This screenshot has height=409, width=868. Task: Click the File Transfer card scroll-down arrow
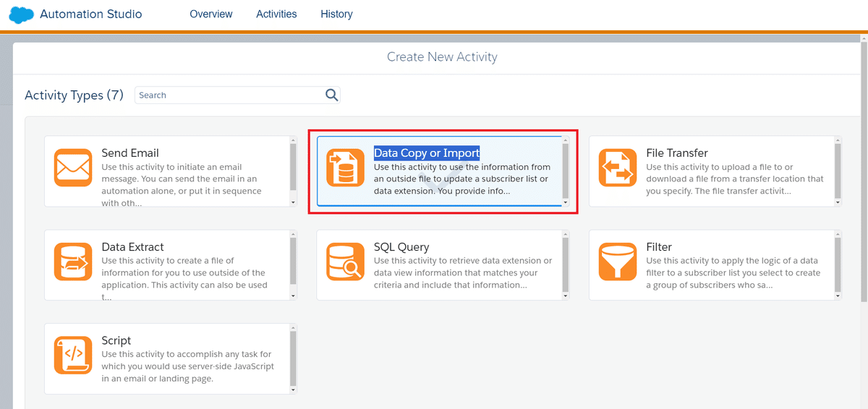click(x=838, y=203)
